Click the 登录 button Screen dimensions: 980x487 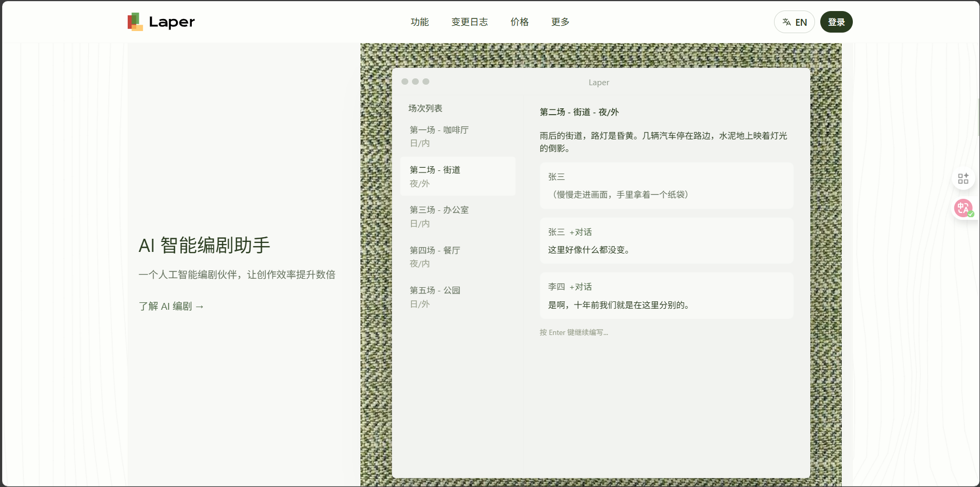tap(836, 22)
